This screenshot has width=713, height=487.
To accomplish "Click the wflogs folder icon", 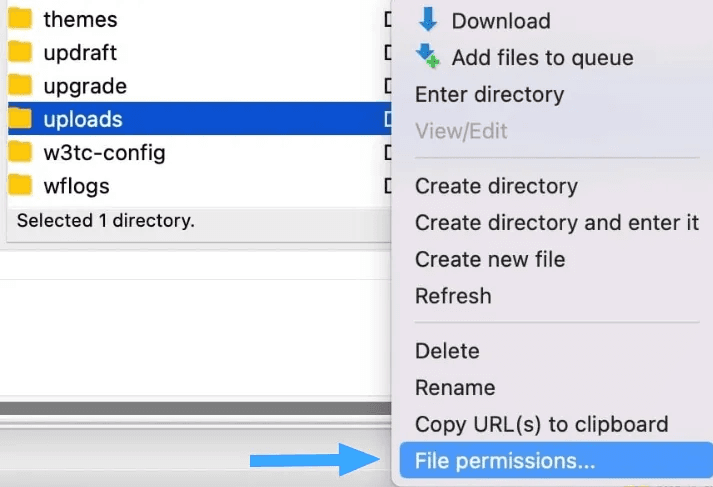I will pos(20,186).
